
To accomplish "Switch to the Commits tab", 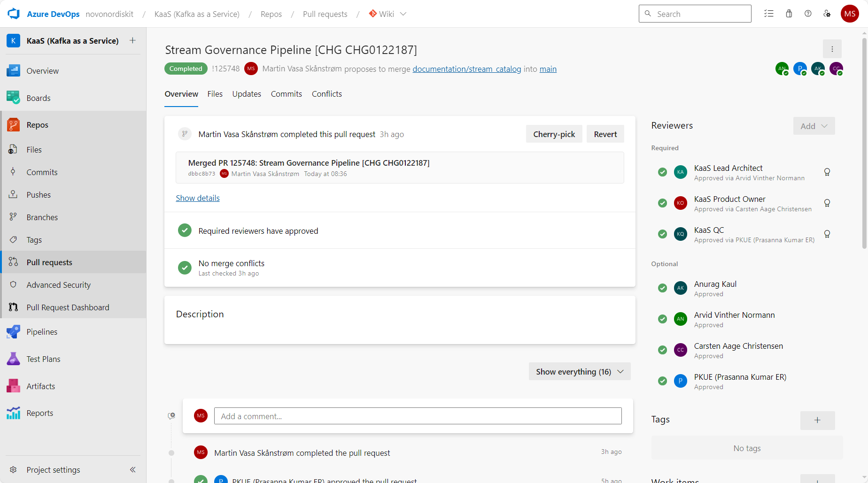I will [x=287, y=94].
